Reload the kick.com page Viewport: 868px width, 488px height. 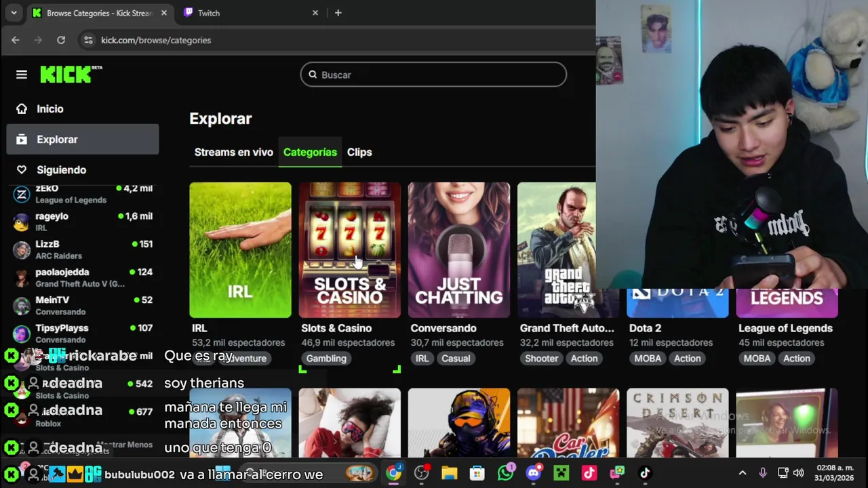coord(61,40)
